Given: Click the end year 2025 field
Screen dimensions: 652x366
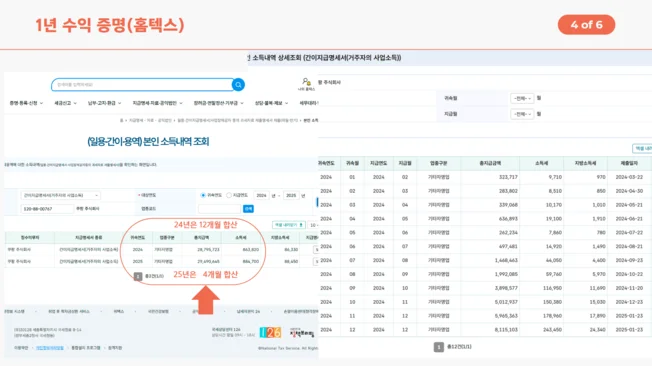Looking at the screenshot, I should click(291, 195).
